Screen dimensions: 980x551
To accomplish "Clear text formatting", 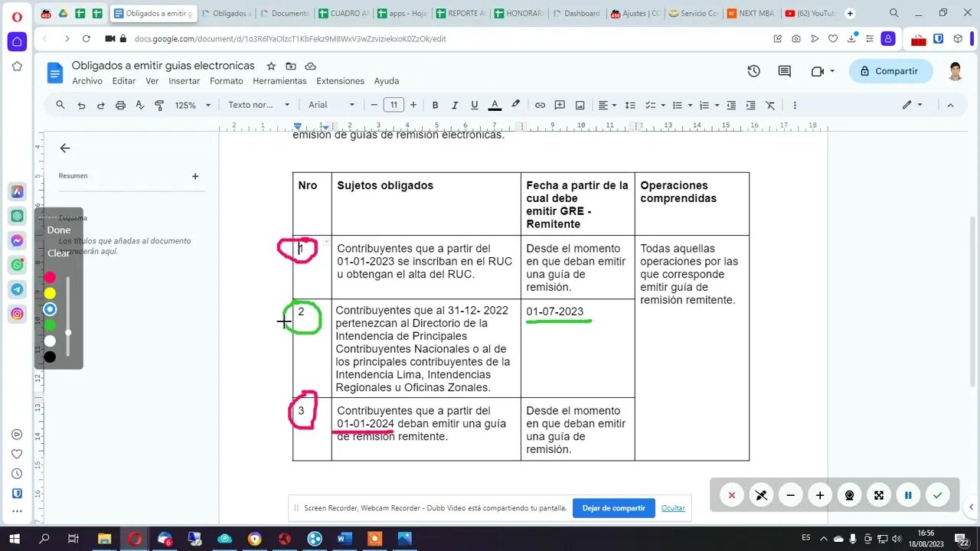I will 770,105.
